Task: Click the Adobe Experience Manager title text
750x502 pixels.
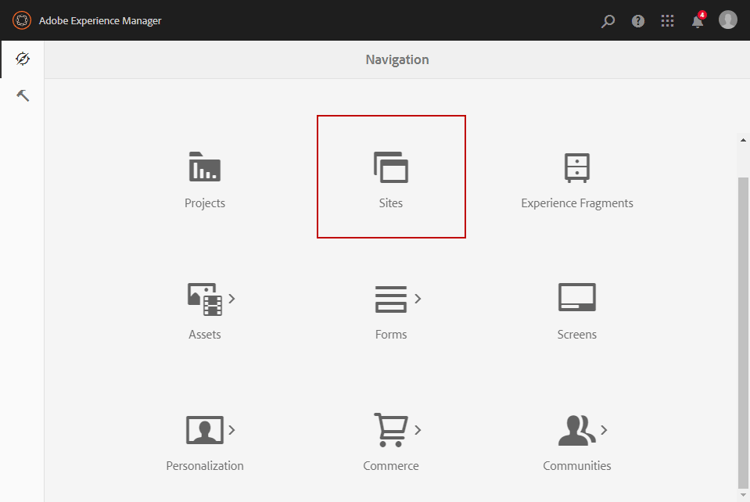Action: pos(100,21)
